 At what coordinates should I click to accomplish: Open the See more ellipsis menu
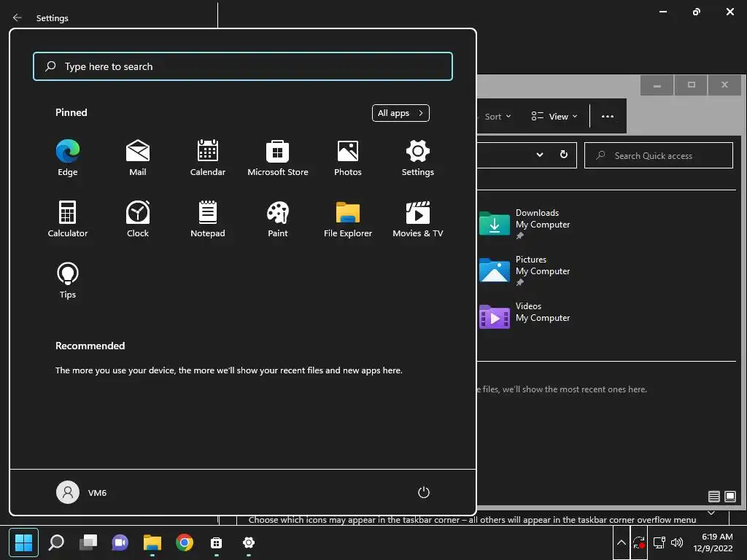(608, 117)
